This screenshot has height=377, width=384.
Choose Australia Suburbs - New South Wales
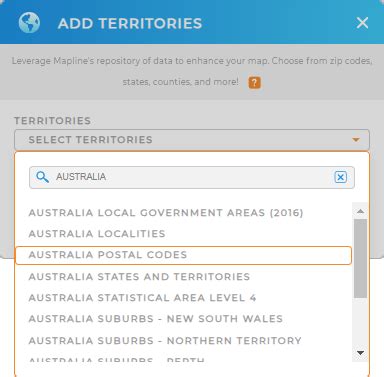point(156,319)
